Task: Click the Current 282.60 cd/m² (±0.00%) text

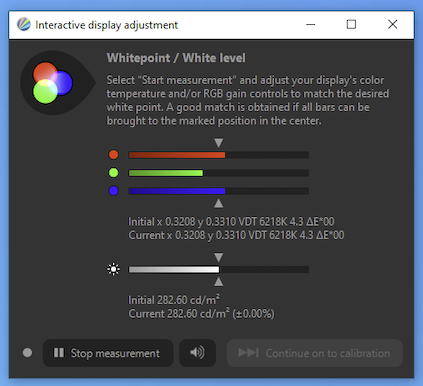Action: click(201, 313)
